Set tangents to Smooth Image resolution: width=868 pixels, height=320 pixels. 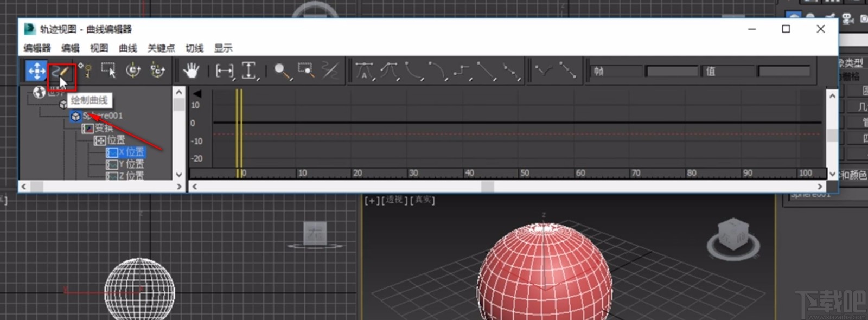tap(510, 71)
